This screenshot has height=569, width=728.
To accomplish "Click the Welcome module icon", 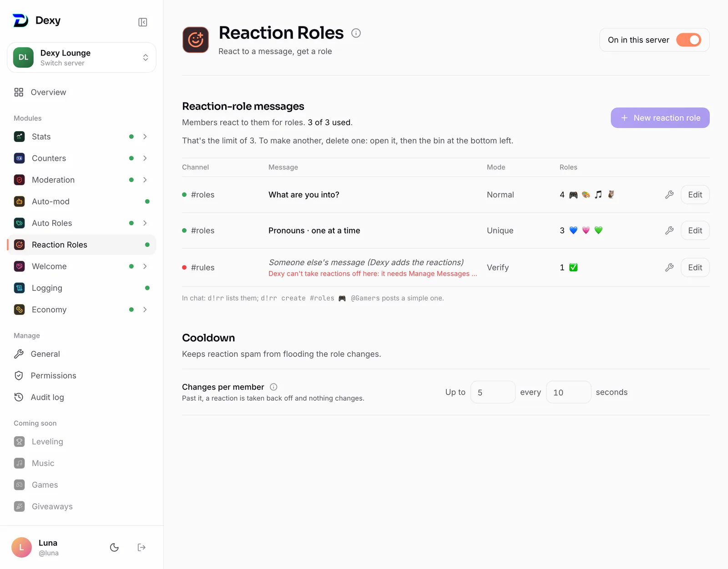I will point(20,266).
